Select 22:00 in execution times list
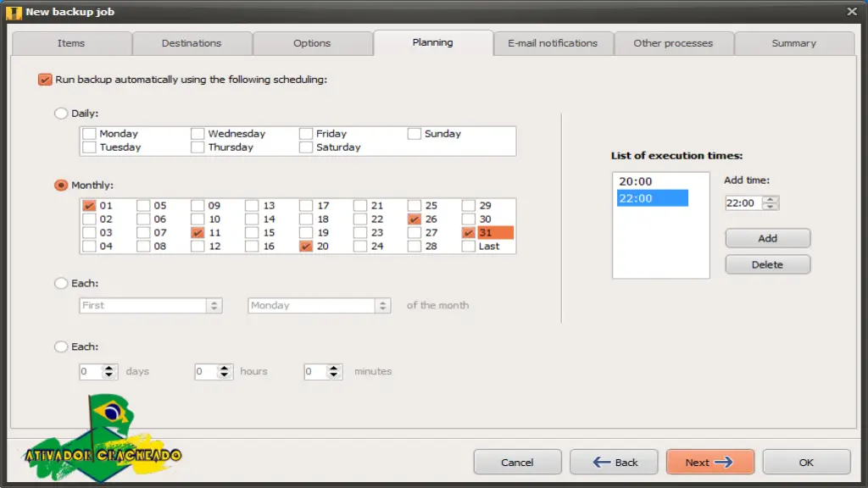This screenshot has width=868, height=488. pyautogui.click(x=653, y=198)
